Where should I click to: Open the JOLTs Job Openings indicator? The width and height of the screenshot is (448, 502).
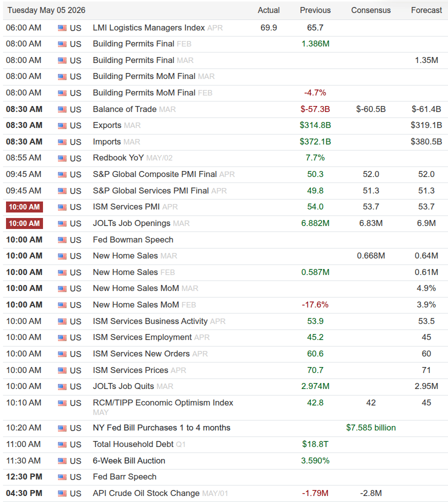pyautogui.click(x=131, y=223)
